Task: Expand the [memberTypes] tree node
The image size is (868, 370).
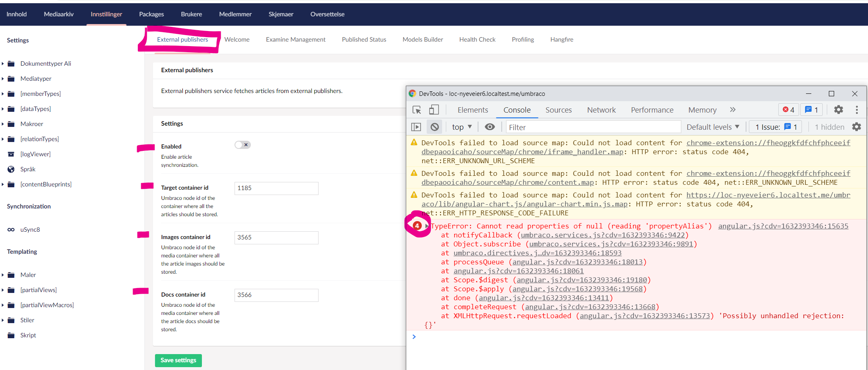Action: point(2,94)
